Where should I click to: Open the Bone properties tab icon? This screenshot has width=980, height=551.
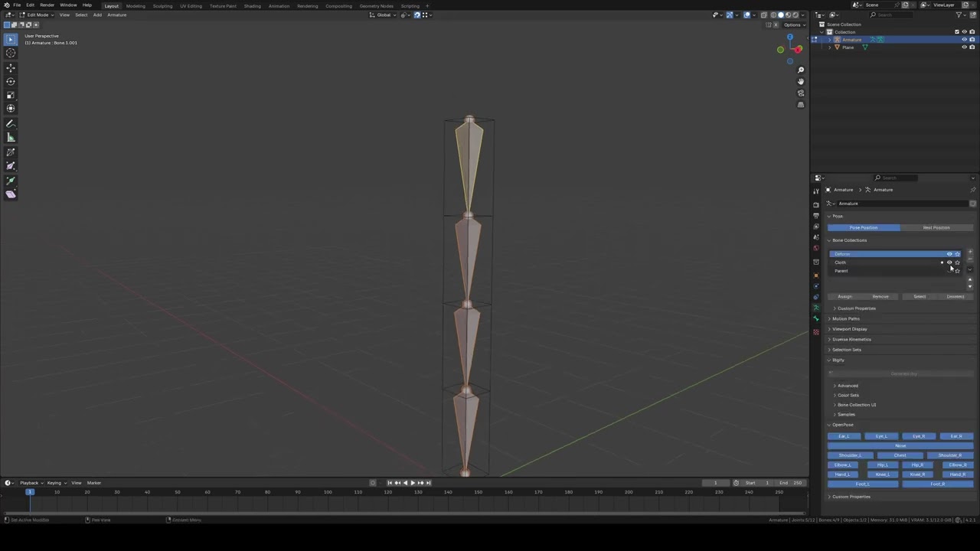pos(816,319)
